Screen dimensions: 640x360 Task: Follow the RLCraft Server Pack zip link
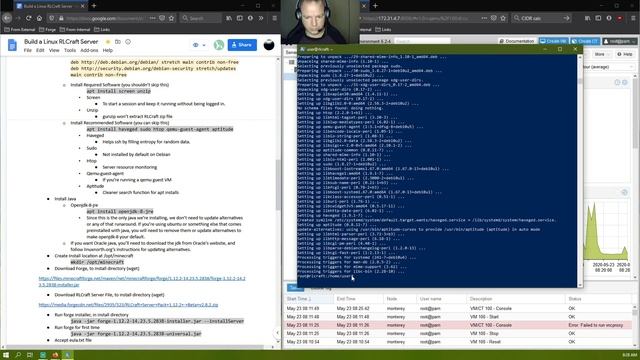pyautogui.click(x=128, y=304)
